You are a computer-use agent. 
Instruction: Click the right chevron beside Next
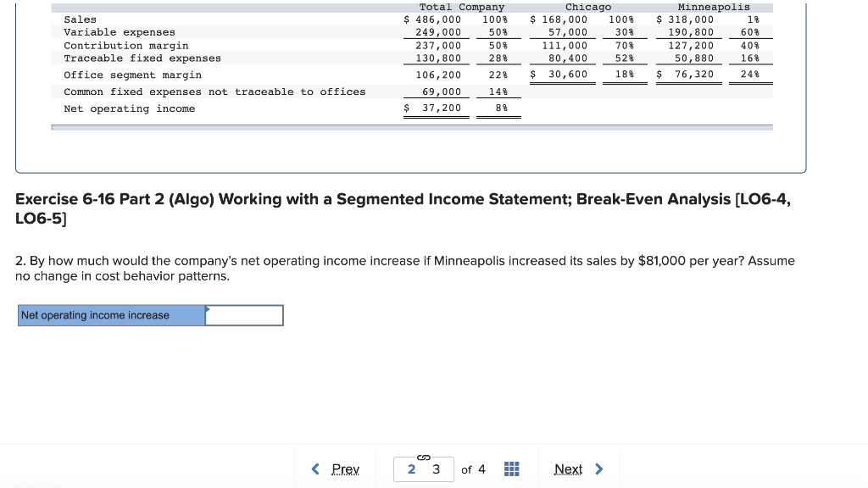[x=599, y=469]
